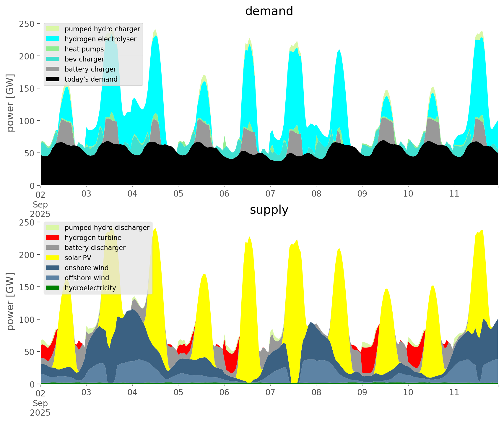Select the demand chart 'power [GW]' axis label
The width and height of the screenshot is (504, 423).
pos(11,103)
